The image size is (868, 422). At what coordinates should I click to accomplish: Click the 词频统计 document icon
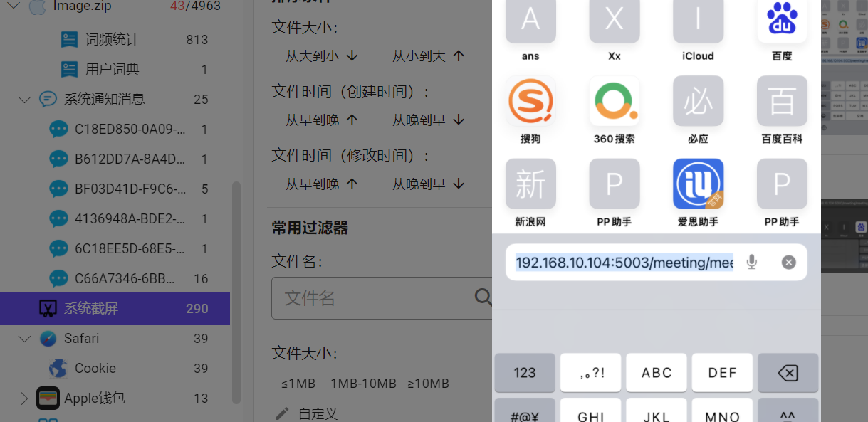pyautogui.click(x=69, y=40)
